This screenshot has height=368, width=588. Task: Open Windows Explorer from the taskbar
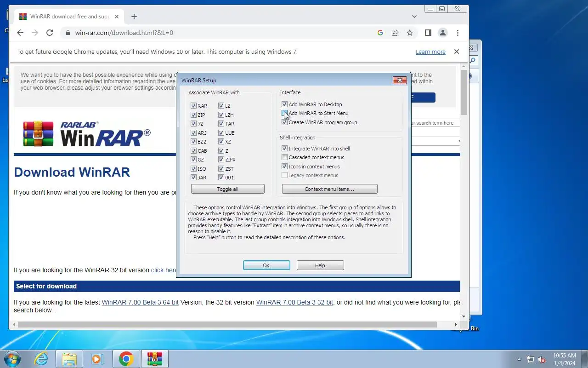click(69, 359)
